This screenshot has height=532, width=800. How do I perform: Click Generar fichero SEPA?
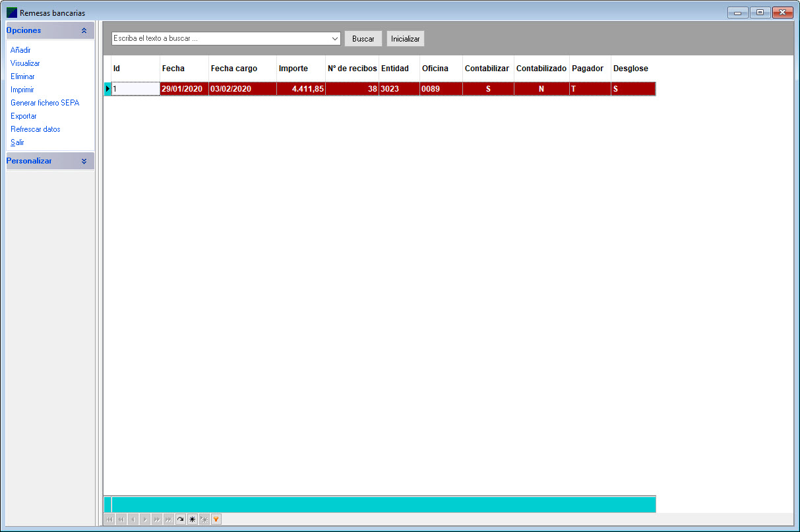pyautogui.click(x=45, y=103)
